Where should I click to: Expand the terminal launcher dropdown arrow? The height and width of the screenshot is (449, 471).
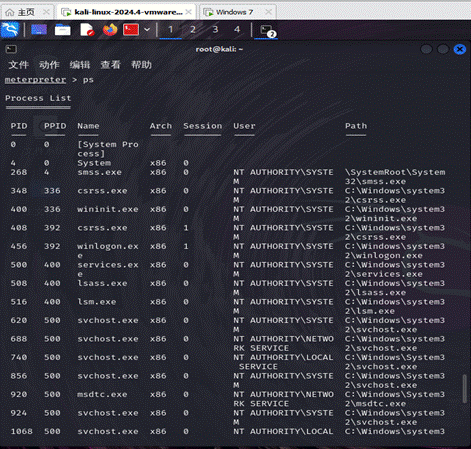(147, 30)
